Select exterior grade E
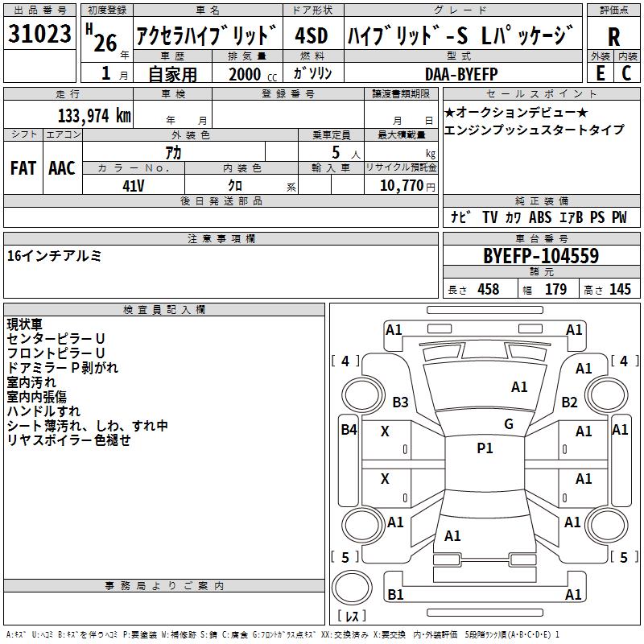This screenshot has height=644, width=644. click(600, 72)
